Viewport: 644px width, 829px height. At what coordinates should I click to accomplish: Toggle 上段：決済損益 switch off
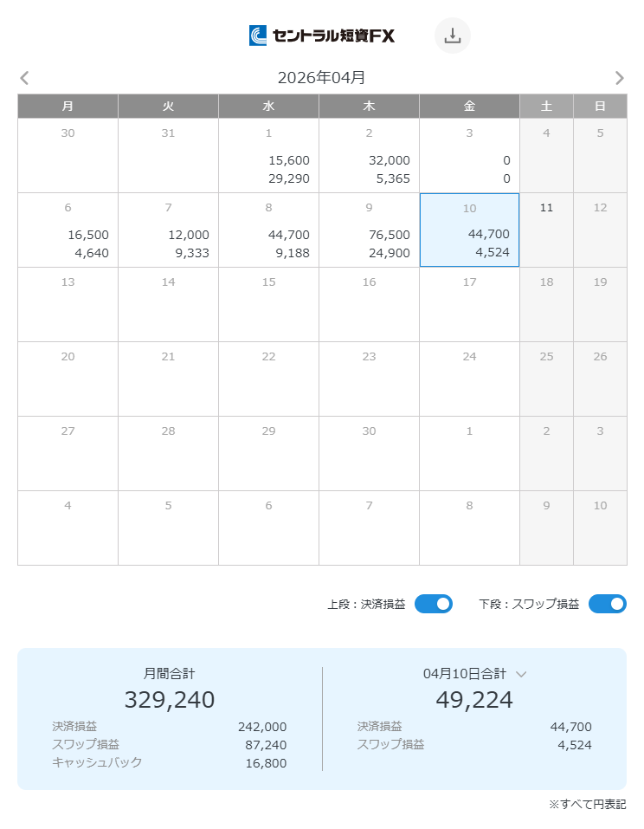[x=433, y=604]
